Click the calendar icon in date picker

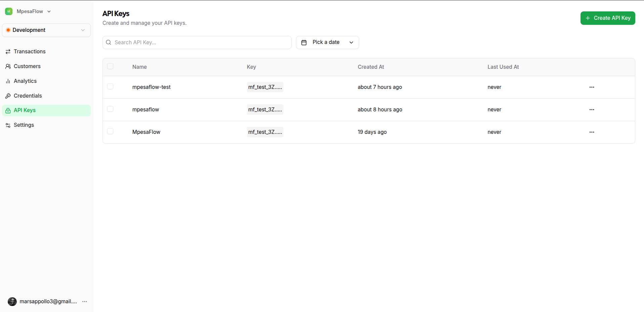click(x=304, y=43)
